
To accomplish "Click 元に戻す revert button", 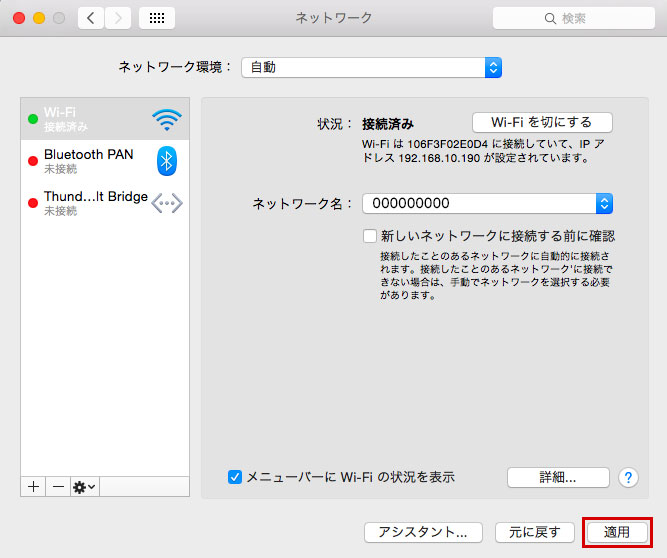I will pyautogui.click(x=535, y=532).
